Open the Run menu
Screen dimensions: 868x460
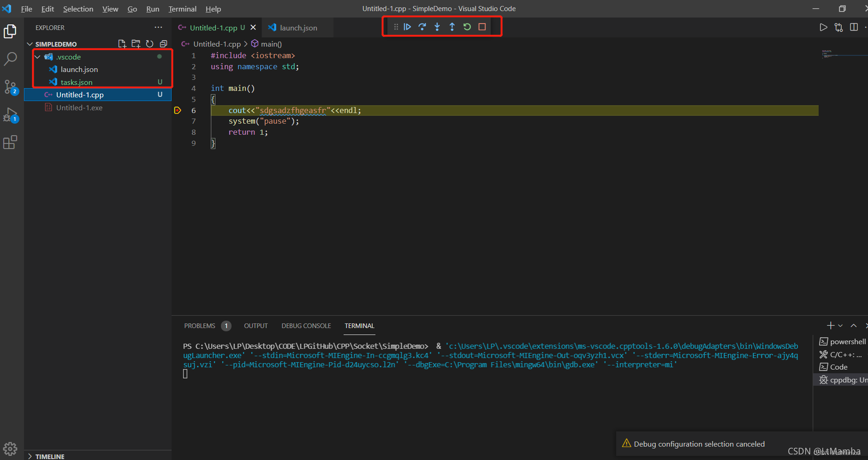tap(153, 9)
